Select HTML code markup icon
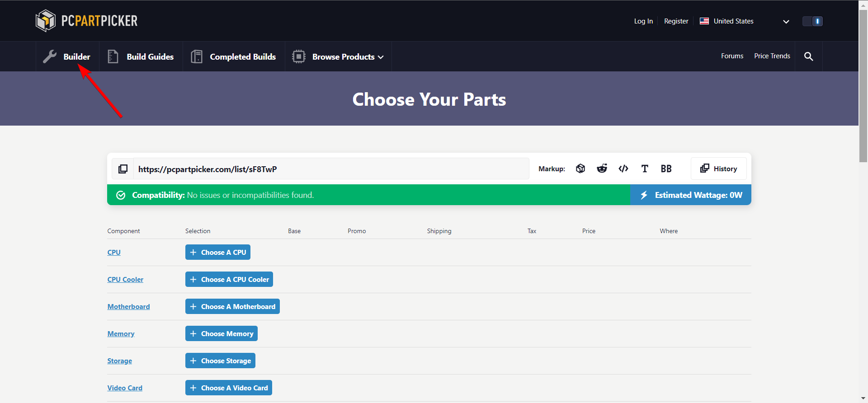This screenshot has height=403, width=868. 623,169
